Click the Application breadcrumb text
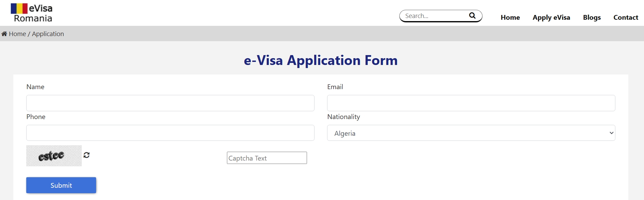The width and height of the screenshot is (644, 200). [x=48, y=34]
